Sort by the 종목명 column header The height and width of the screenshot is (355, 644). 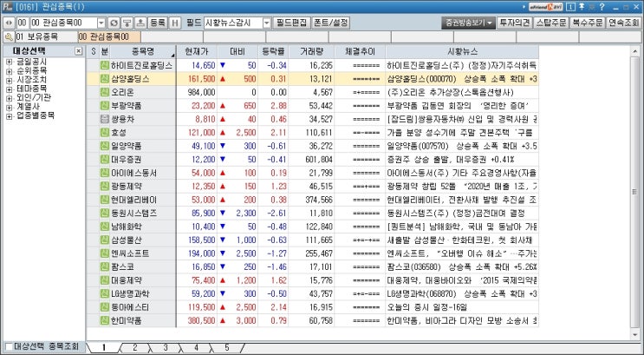(142, 52)
